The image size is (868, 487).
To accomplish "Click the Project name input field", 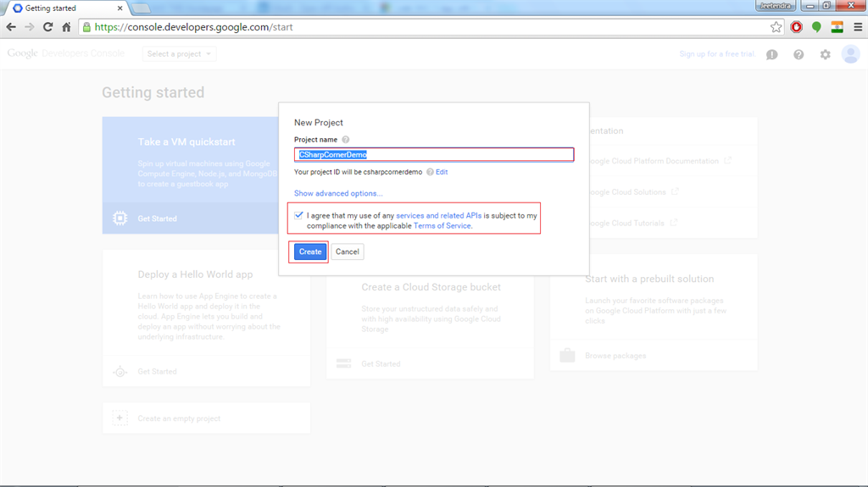I will 434,154.
